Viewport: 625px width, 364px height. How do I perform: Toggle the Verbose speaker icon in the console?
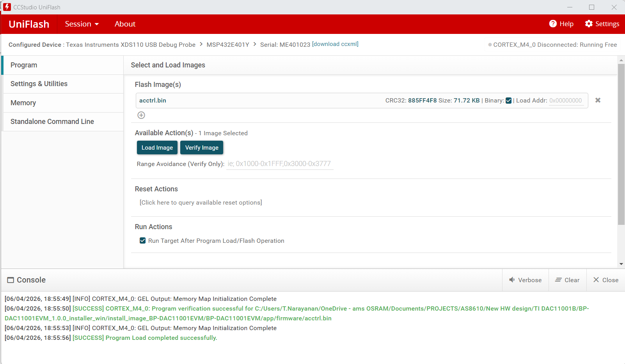[512, 280]
